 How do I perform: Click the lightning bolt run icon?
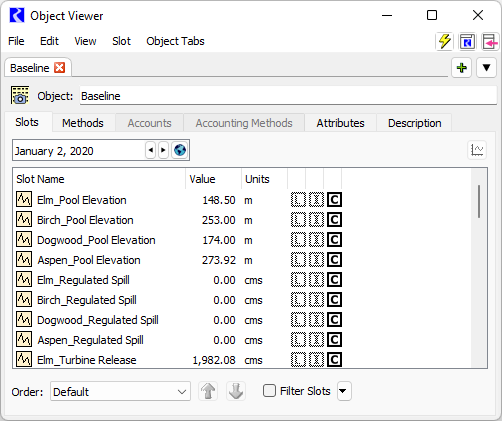point(445,42)
